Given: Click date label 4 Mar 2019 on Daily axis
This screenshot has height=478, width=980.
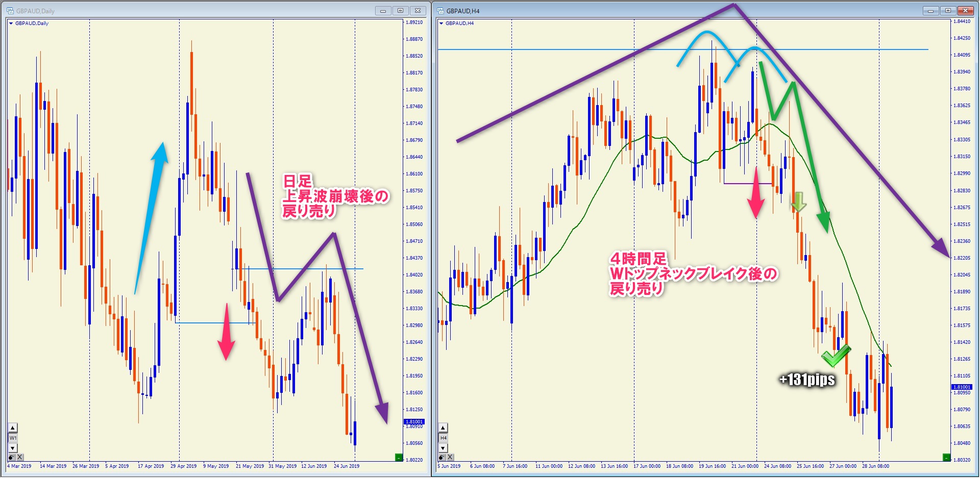Looking at the screenshot, I should (x=19, y=466).
